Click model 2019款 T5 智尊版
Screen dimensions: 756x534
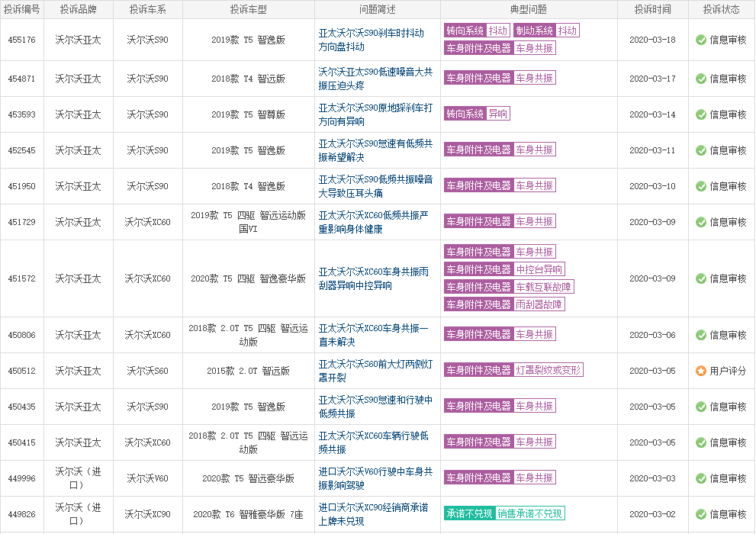pos(248,114)
